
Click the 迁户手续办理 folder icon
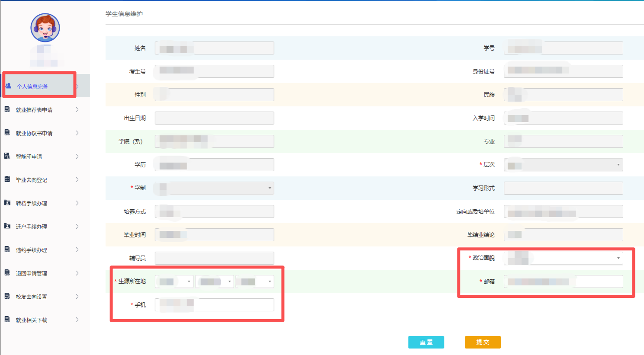(x=7, y=226)
